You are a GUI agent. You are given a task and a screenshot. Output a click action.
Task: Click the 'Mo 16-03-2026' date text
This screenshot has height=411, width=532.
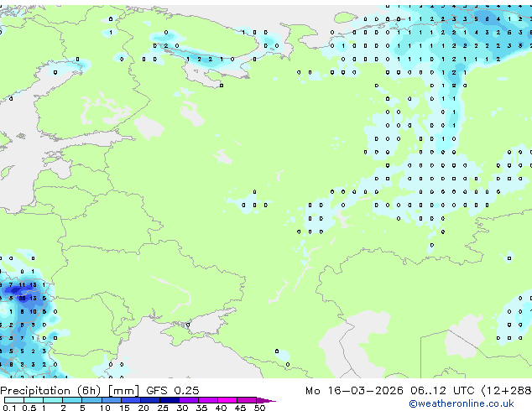tap(354, 391)
